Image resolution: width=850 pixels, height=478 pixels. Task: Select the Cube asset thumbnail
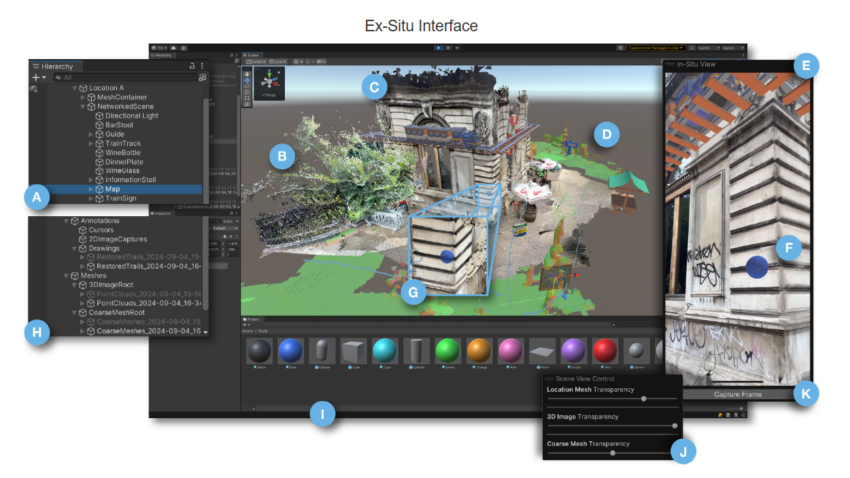click(353, 352)
